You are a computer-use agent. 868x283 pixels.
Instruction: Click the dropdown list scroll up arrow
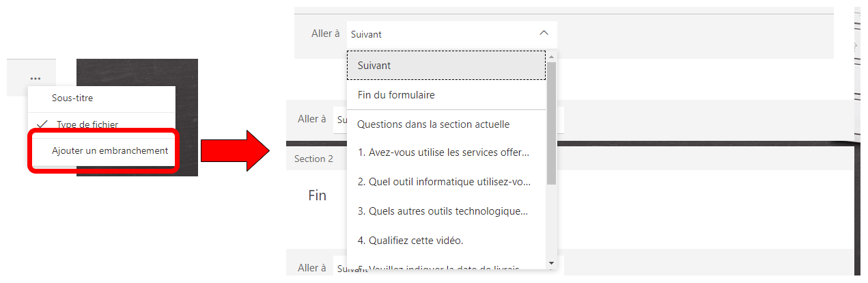(x=551, y=57)
